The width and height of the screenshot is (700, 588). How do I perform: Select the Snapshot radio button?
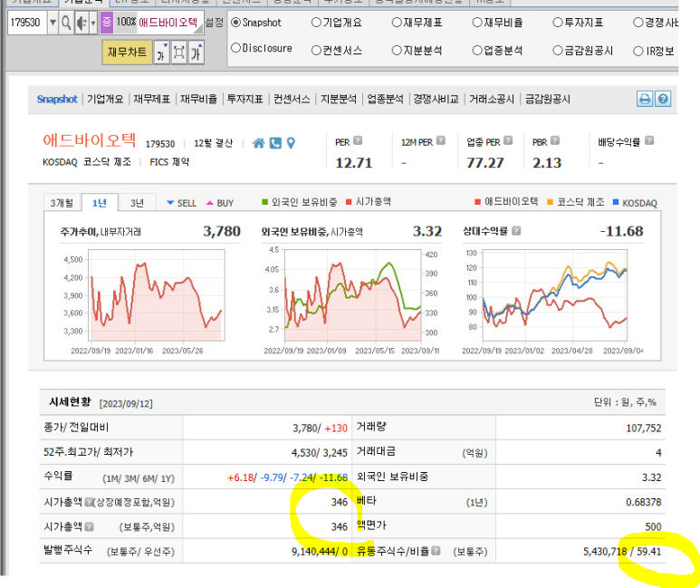pyautogui.click(x=236, y=23)
